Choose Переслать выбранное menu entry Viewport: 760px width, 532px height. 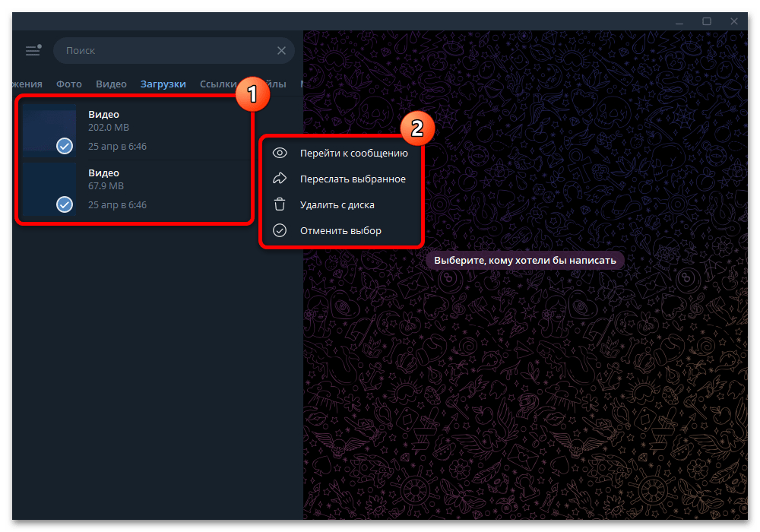(x=341, y=179)
